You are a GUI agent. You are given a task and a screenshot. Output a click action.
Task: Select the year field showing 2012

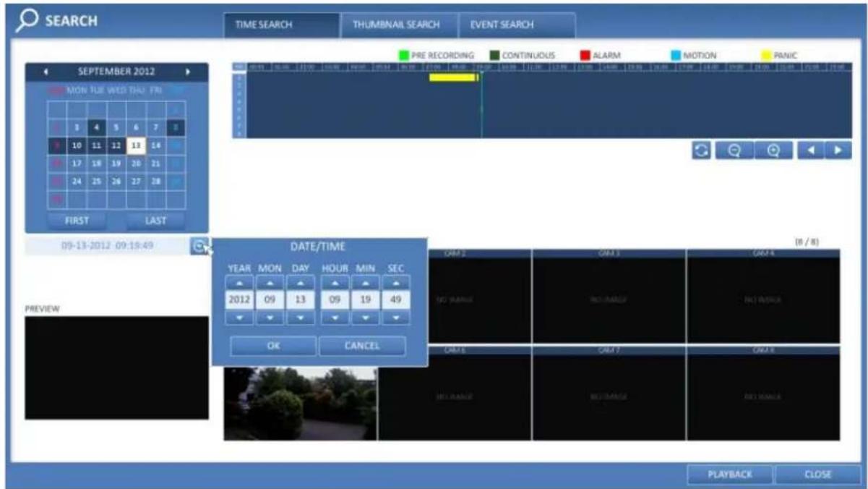coord(240,299)
